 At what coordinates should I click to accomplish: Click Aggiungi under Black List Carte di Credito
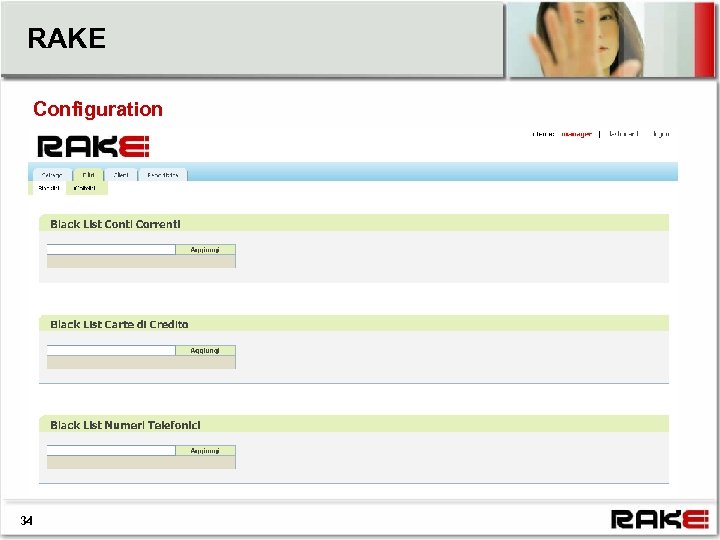coord(205,350)
